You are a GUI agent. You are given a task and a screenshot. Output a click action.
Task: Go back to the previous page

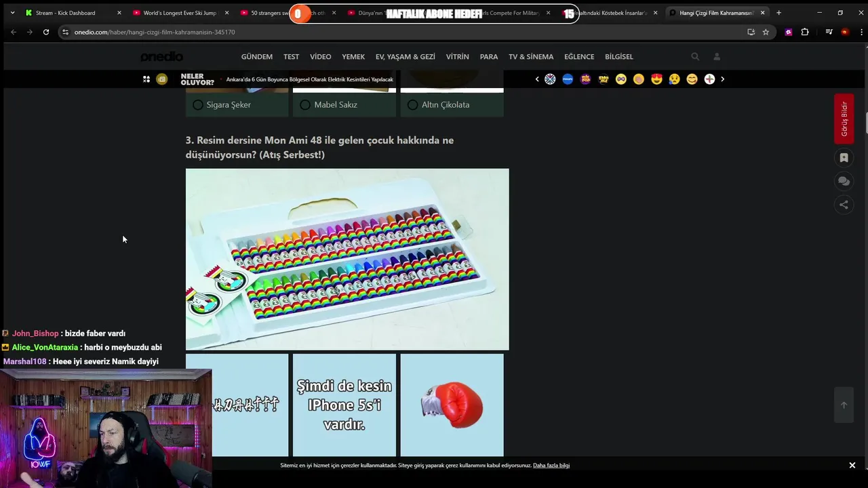(14, 32)
